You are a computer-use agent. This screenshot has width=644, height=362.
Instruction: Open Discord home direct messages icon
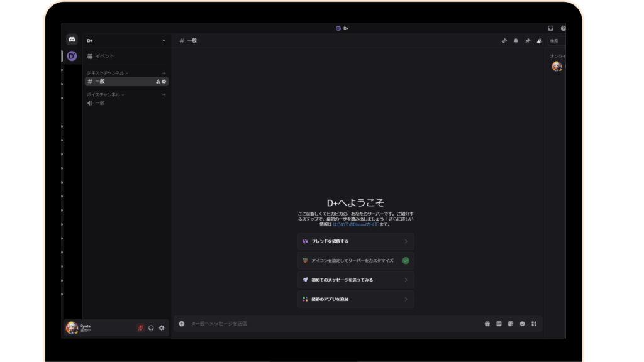(x=72, y=40)
